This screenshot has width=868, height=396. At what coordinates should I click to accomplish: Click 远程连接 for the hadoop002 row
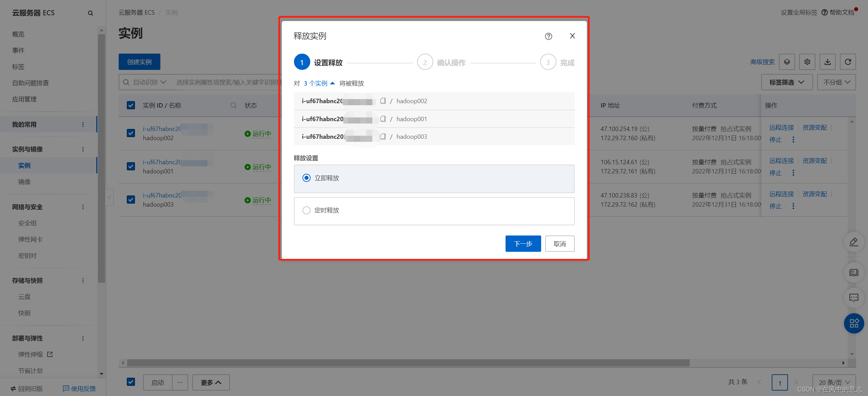(782, 128)
